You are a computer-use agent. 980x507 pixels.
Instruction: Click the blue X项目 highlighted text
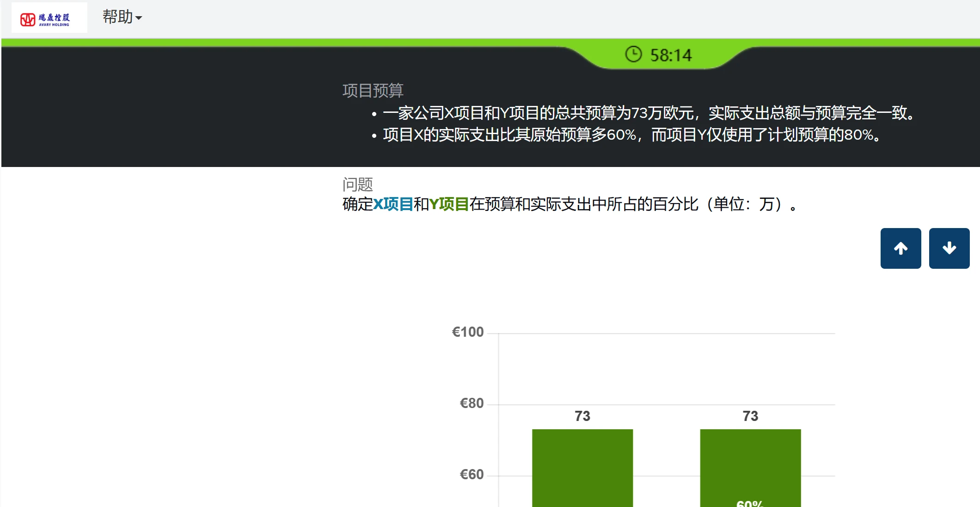click(392, 204)
